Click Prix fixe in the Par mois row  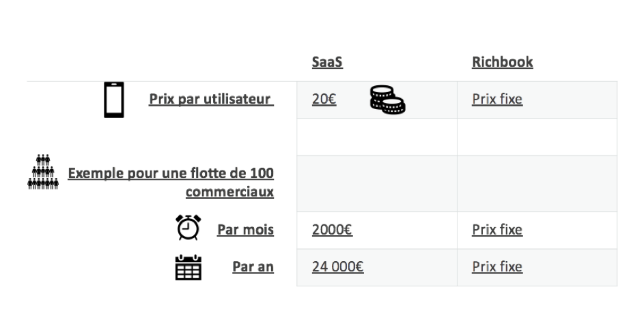click(497, 230)
